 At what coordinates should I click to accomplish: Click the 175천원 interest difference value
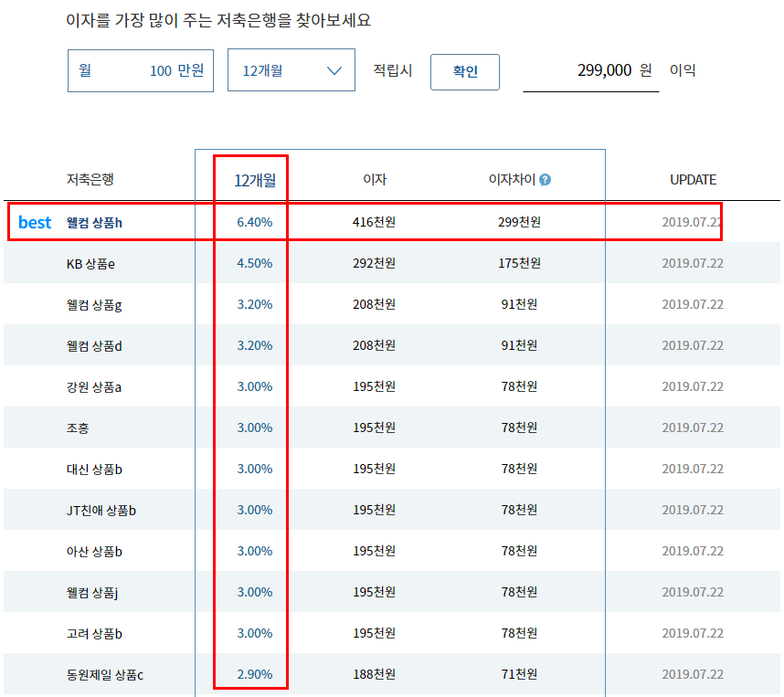(519, 263)
